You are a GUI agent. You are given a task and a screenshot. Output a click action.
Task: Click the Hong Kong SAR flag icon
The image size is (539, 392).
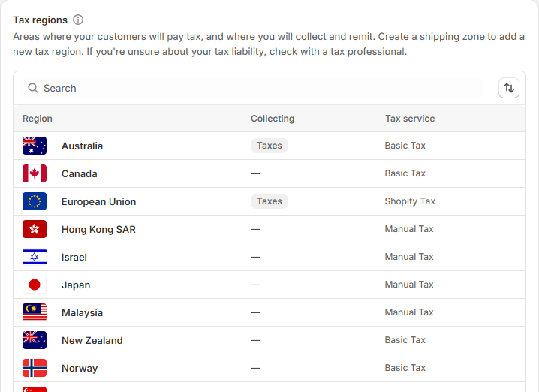35,229
